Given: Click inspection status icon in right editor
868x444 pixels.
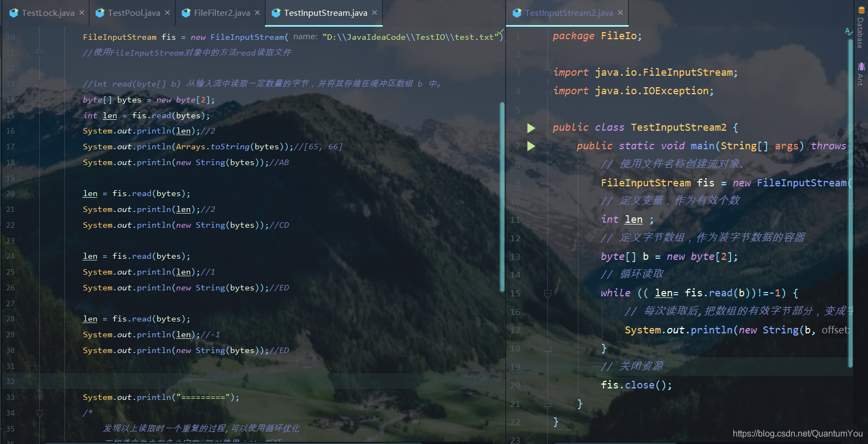Looking at the screenshot, I should 848,32.
